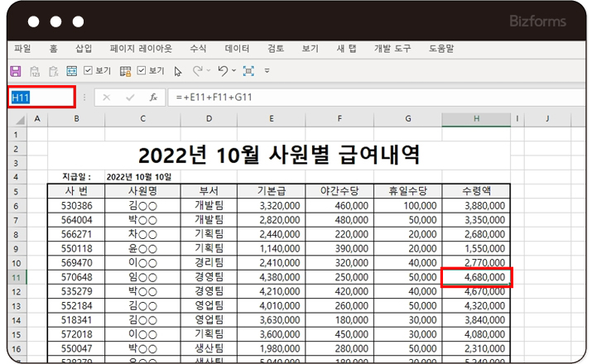Viewport: 592px width, 364px height.
Task: Click the Insert Function fx icon
Action: [153, 98]
